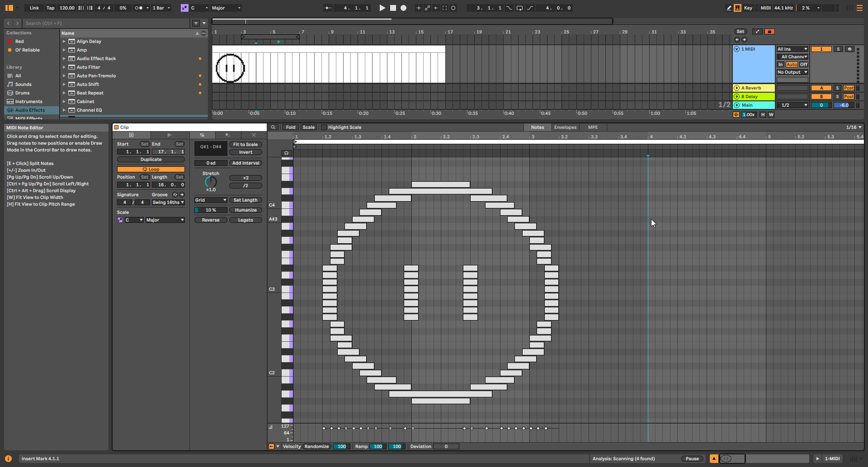Switch to the MPE tab
The width and height of the screenshot is (868, 467).
point(593,127)
